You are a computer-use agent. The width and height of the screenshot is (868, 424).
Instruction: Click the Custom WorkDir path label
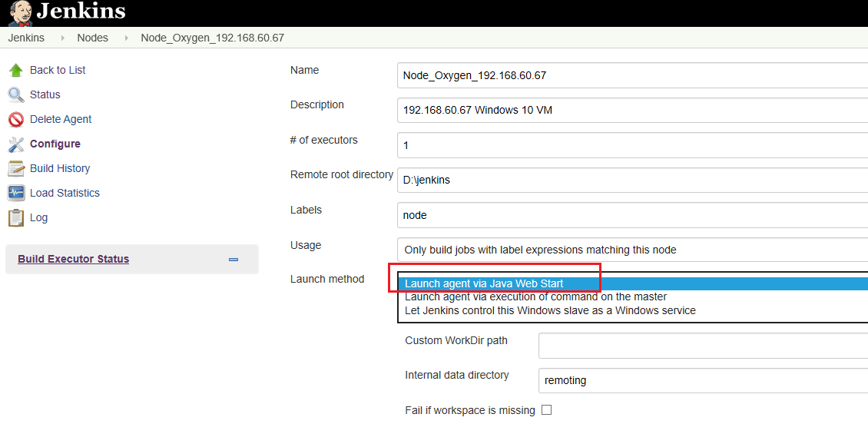click(456, 340)
